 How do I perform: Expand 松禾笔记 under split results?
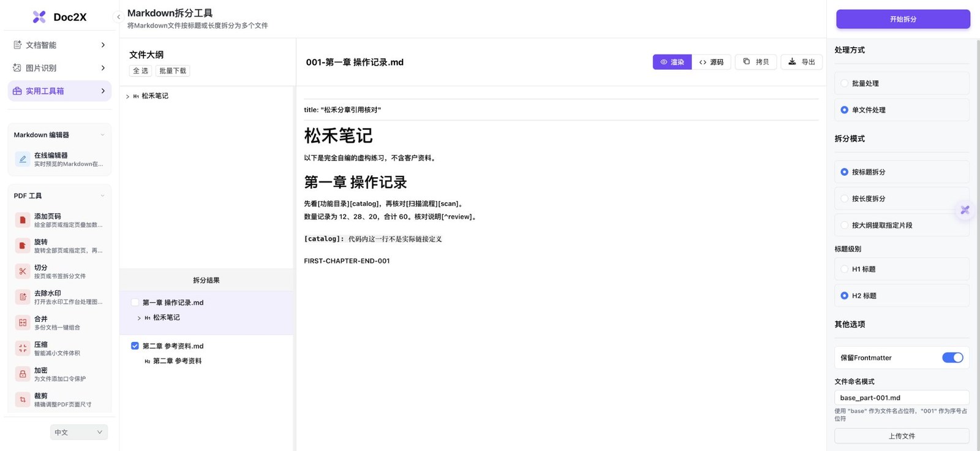pos(139,318)
